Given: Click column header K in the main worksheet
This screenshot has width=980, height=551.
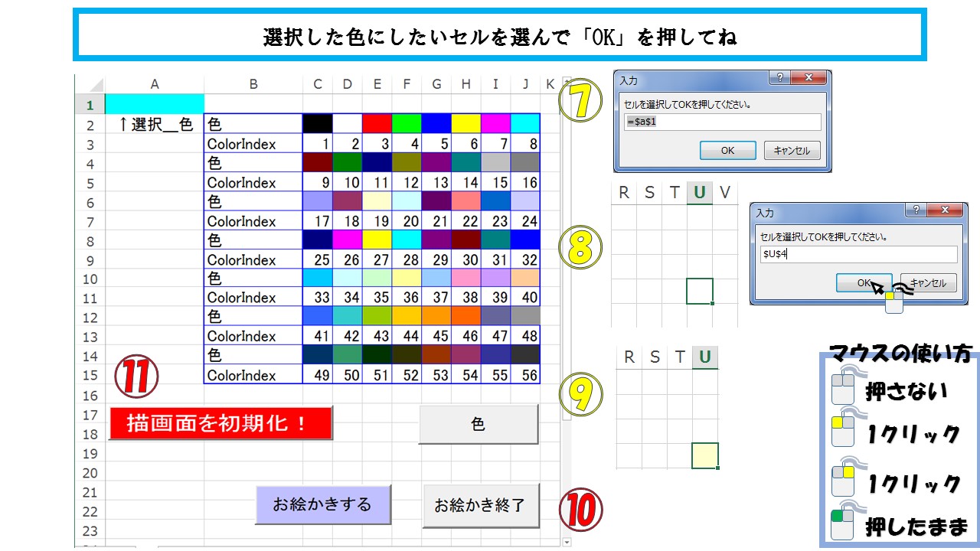Looking at the screenshot, I should tap(550, 84).
